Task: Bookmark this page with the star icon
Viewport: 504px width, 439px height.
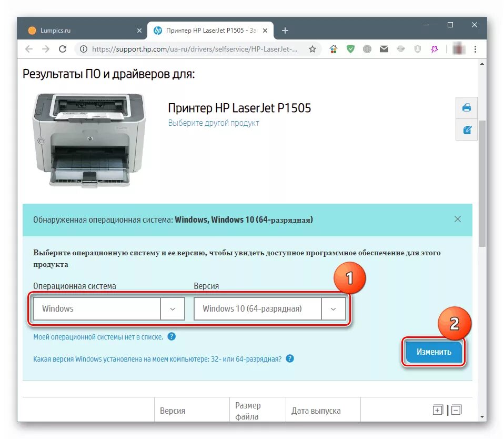Action: click(x=312, y=49)
